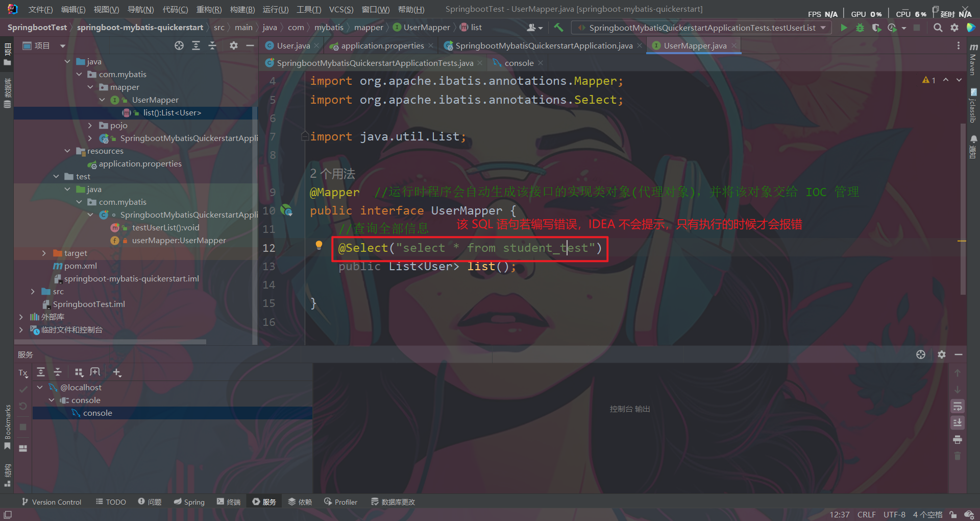Click the editor vertical scrollbar

[963, 209]
